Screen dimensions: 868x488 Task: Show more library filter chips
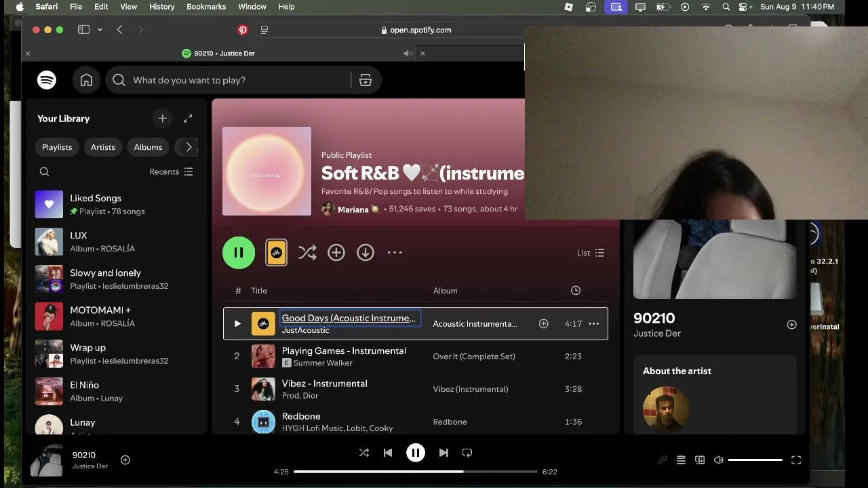tap(189, 147)
